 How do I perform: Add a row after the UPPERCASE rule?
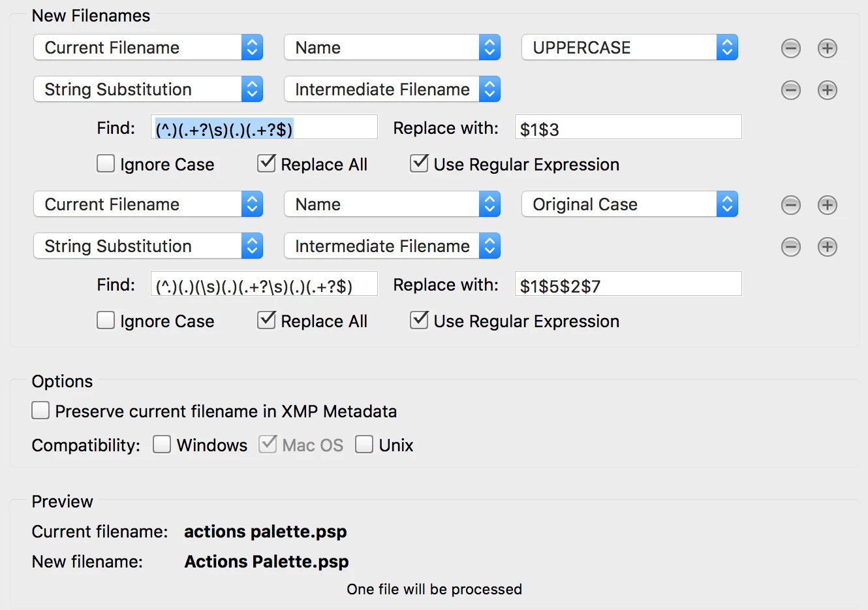tap(827, 48)
